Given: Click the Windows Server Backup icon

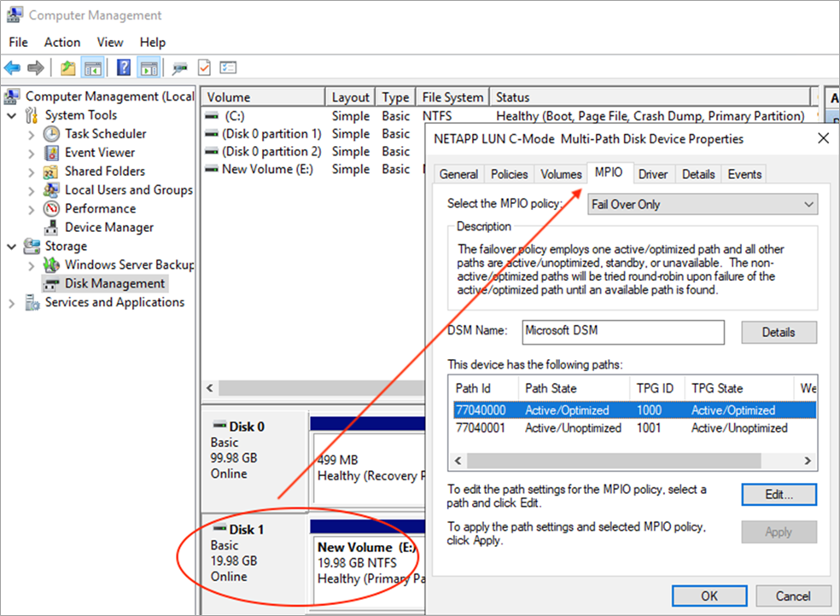Looking at the screenshot, I should click(51, 264).
